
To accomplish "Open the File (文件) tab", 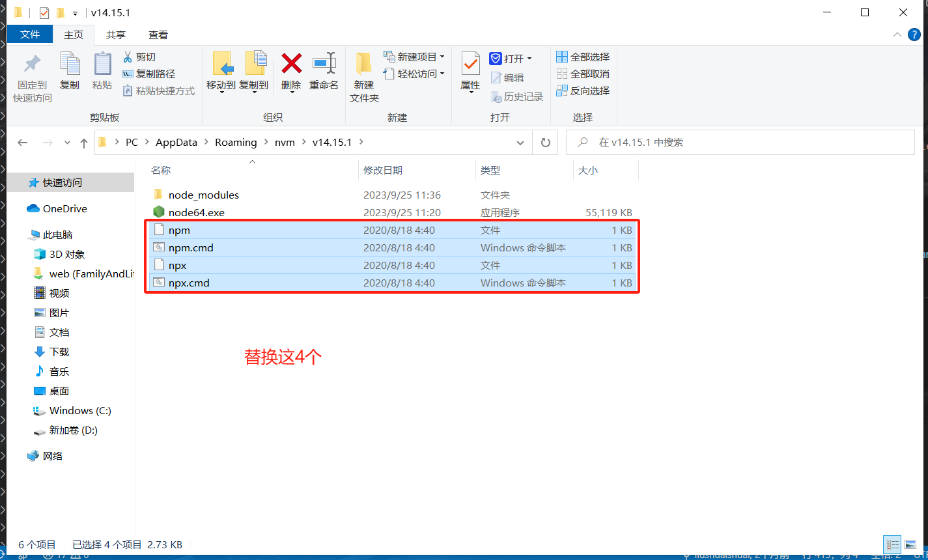I will point(30,35).
